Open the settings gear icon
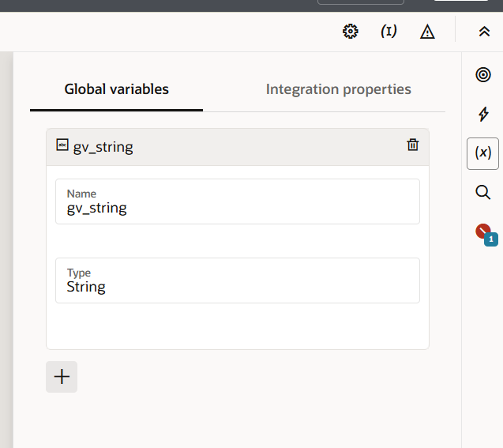The width and height of the screenshot is (503, 448). coord(351,32)
